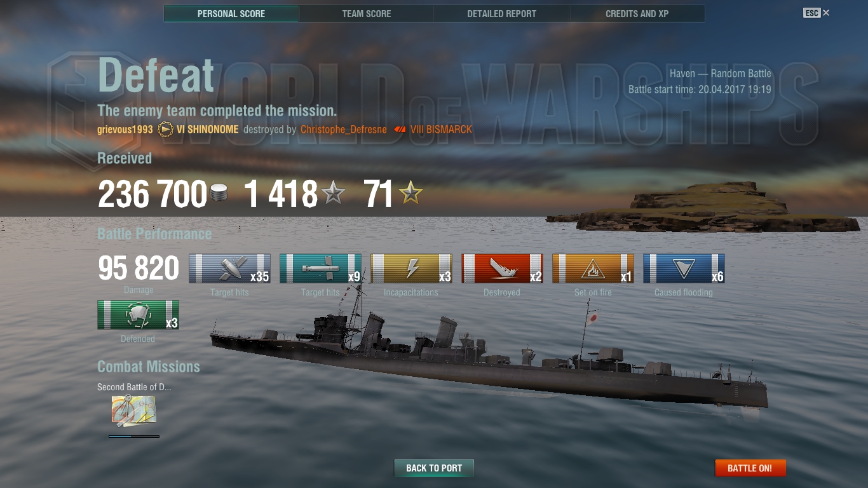This screenshot has height=488, width=868.
Task: Open the Credits and XP tab
Action: click(x=637, y=13)
